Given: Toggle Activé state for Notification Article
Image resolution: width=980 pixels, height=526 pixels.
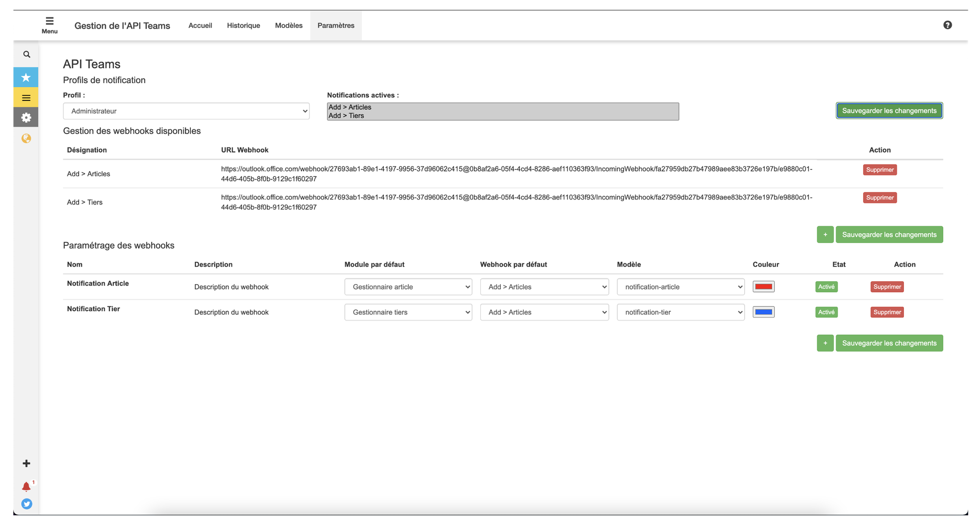Looking at the screenshot, I should pyautogui.click(x=826, y=287).
